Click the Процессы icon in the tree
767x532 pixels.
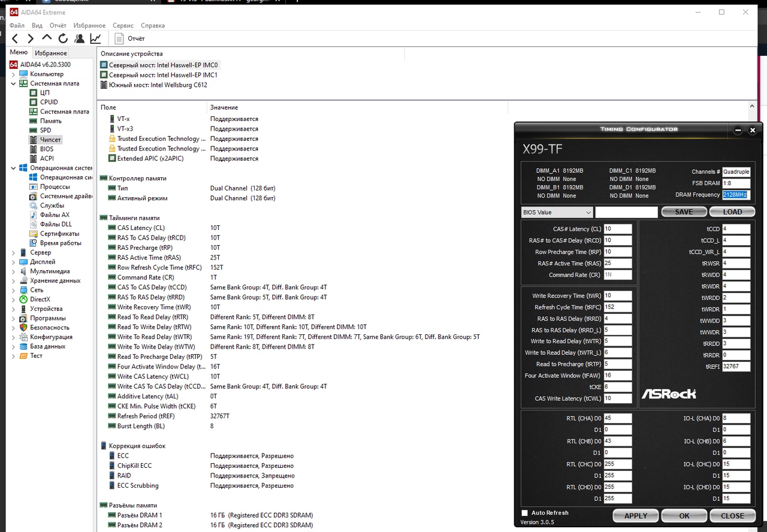(34, 187)
